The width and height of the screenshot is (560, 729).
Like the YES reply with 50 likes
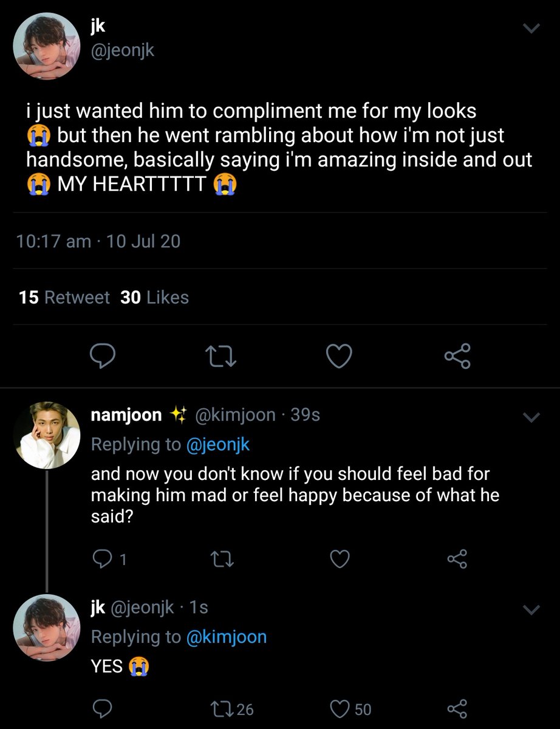(340, 708)
